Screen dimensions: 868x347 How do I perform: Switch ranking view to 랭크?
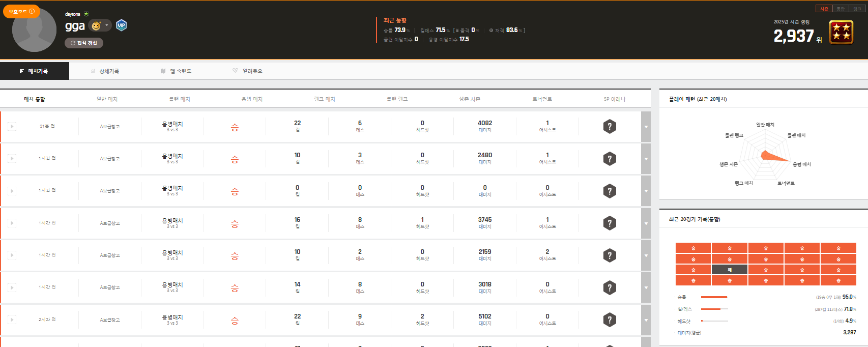857,9
